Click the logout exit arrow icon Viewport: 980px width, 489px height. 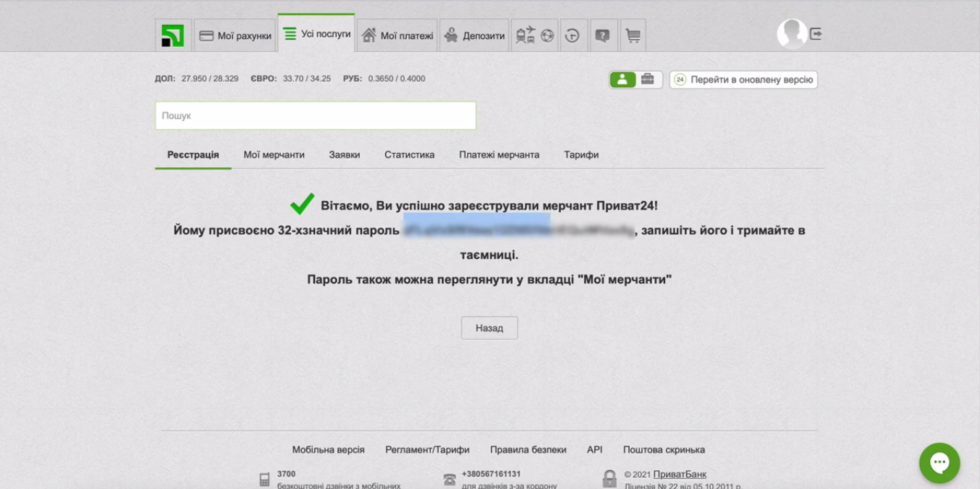(816, 33)
